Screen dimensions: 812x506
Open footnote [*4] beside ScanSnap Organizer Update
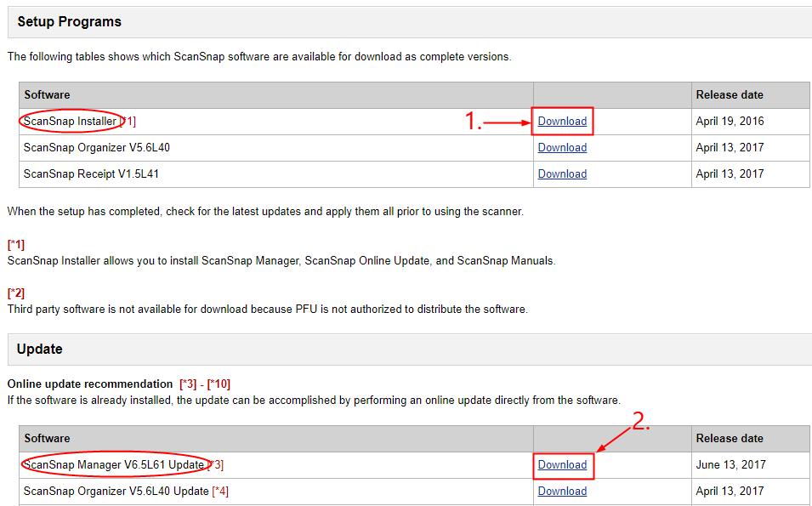click(x=220, y=491)
